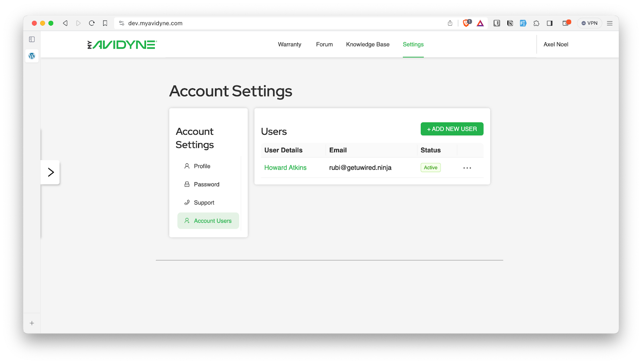This screenshot has width=642, height=364.
Task: Click the Profile person icon
Action: (x=187, y=166)
